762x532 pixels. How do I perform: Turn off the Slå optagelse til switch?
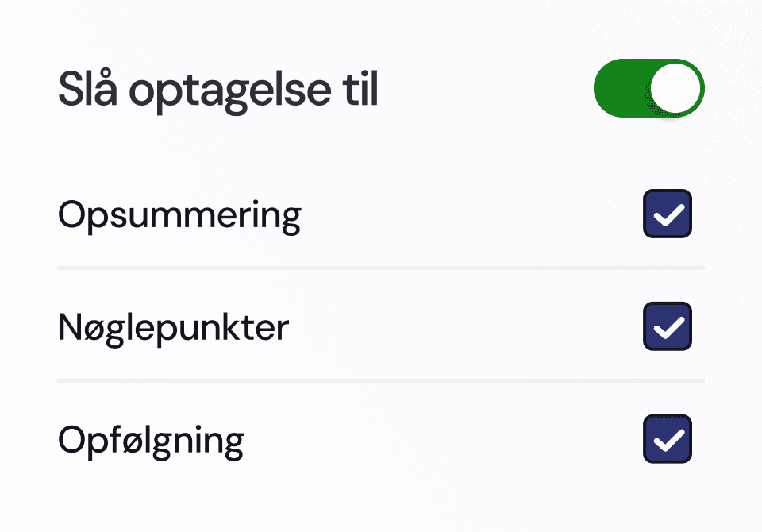click(649, 88)
